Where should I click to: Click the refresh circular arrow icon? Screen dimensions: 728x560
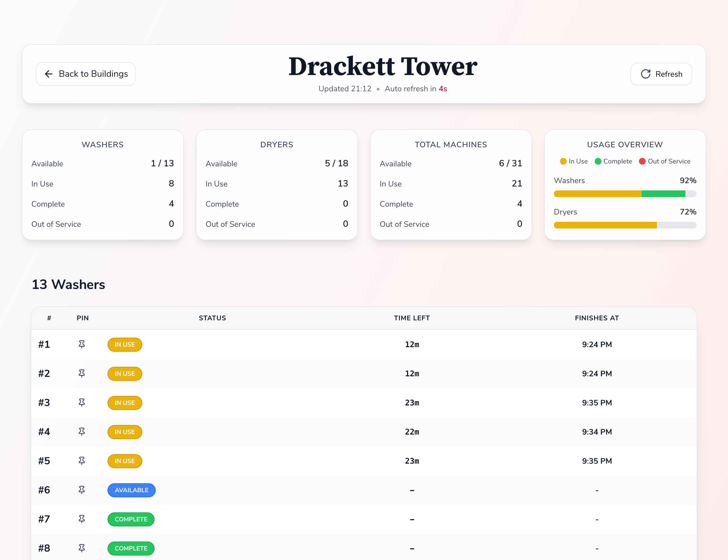click(646, 74)
